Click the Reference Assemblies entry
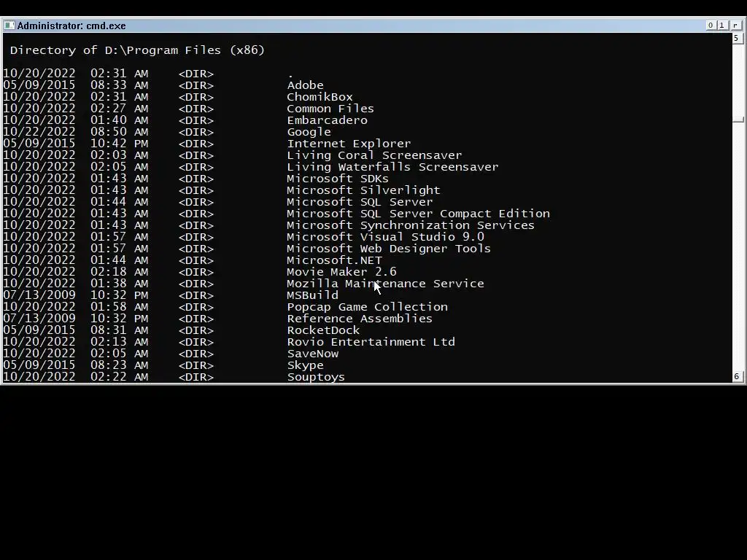Screen dimensions: 747x560 [360, 319]
